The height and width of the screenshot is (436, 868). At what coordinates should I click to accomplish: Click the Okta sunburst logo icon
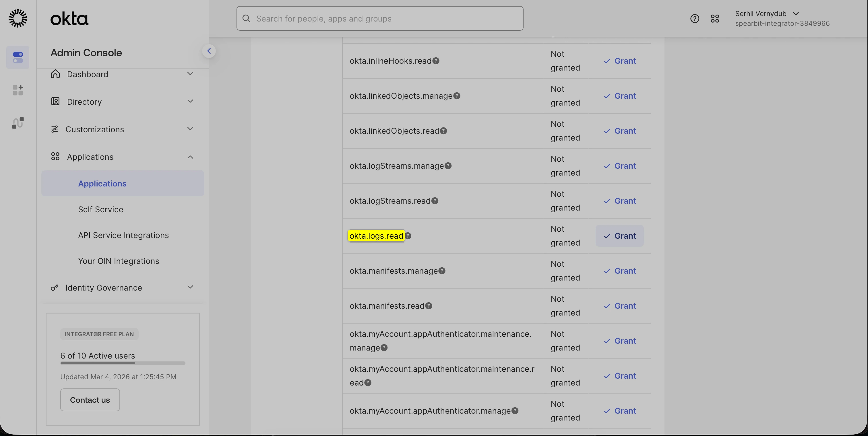[x=18, y=19]
